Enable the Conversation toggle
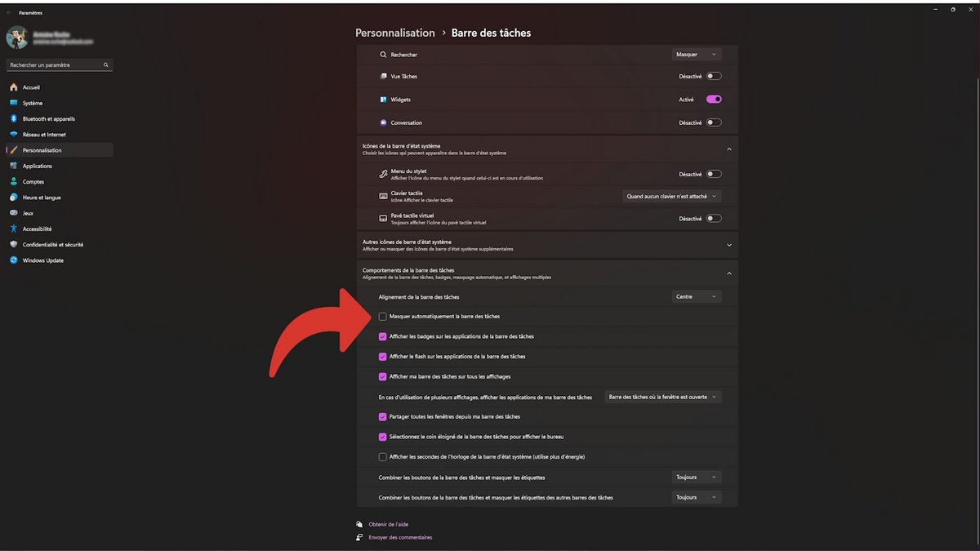The image size is (980, 551). tap(714, 122)
